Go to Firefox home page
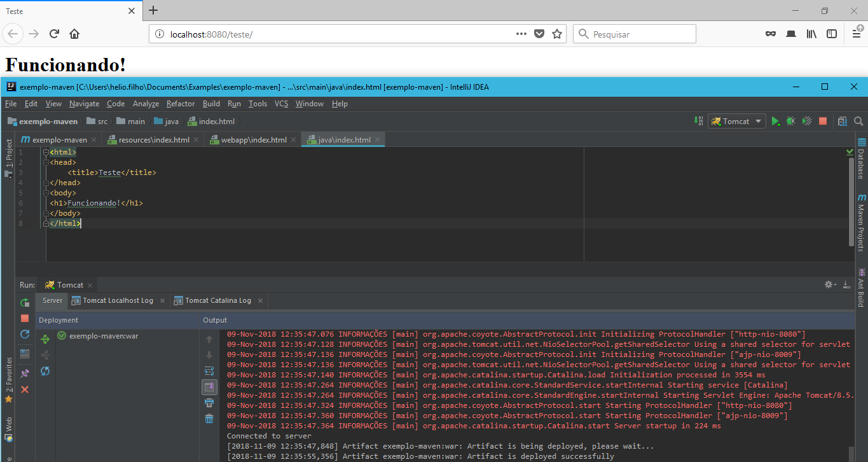The width and height of the screenshot is (868, 462). pos(74,34)
